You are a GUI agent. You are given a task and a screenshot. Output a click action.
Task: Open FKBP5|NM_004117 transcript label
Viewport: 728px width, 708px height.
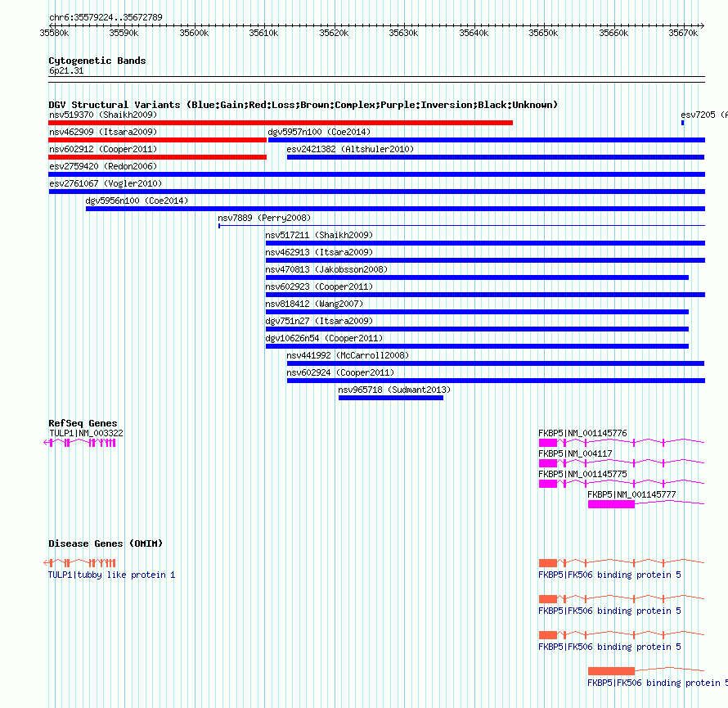click(575, 453)
